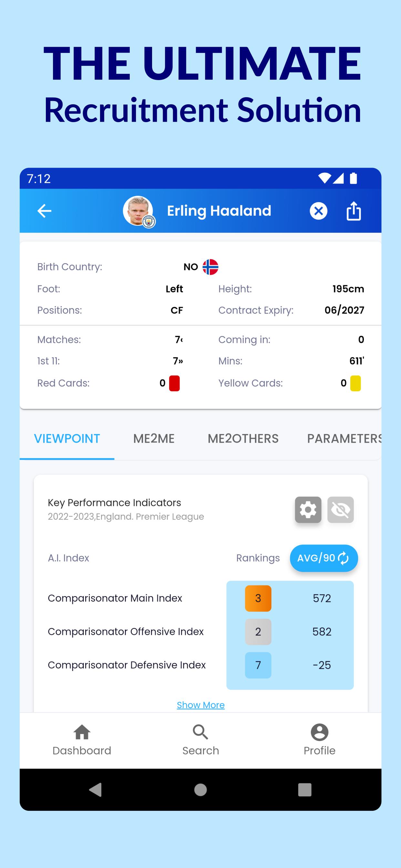Tap the grey rank 2 badge
Screen dimensions: 401x868
pyautogui.click(x=258, y=631)
